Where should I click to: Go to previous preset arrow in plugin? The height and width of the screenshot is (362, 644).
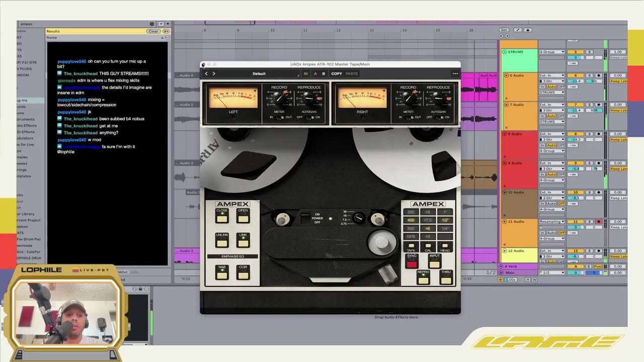[x=206, y=74]
